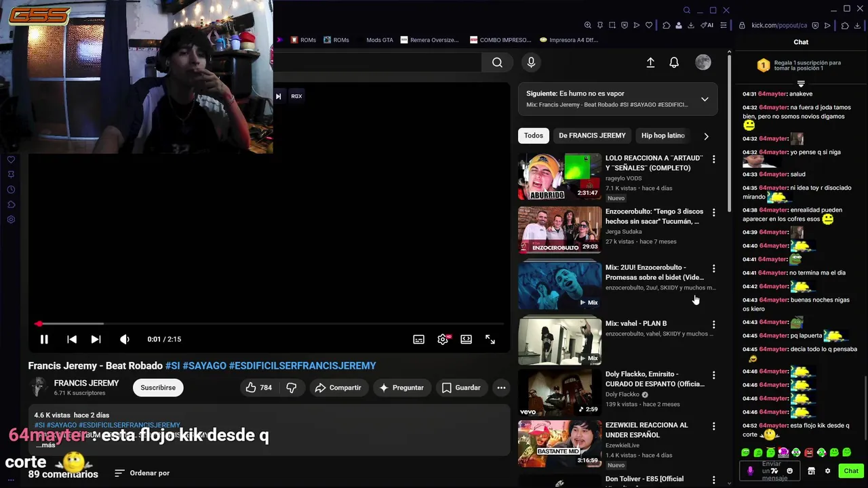Skip to previous video in player
The image size is (868, 488).
72,339
